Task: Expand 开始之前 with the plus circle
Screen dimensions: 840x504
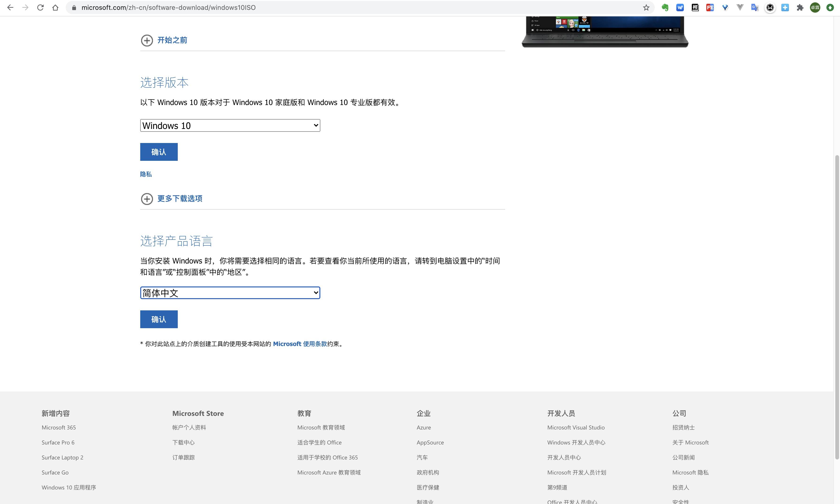Action: tap(147, 40)
